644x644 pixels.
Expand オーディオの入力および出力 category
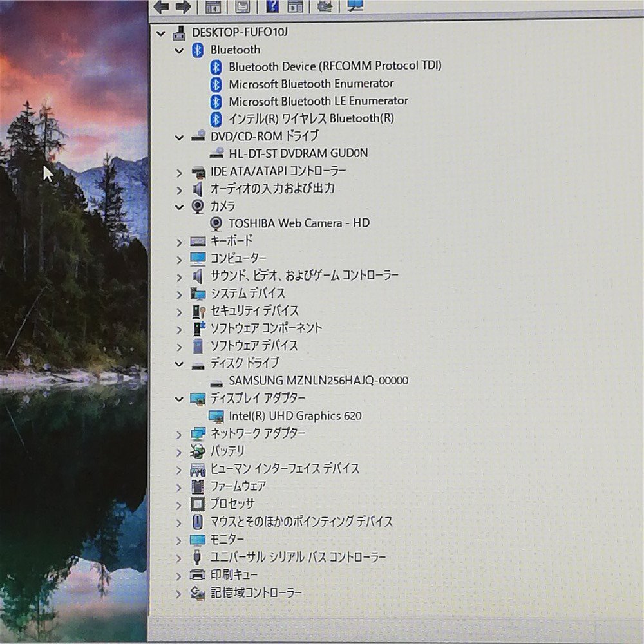[x=178, y=191]
